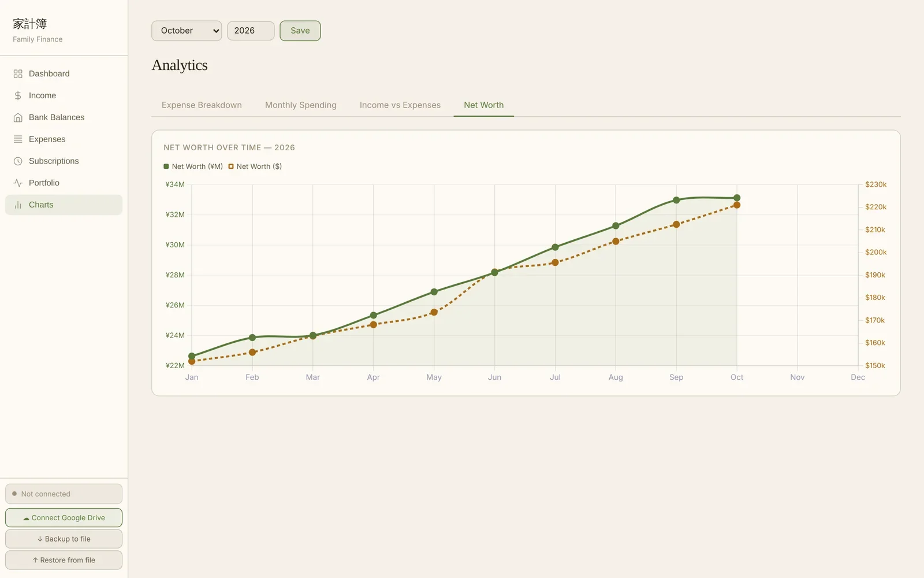Viewport: 924px width, 578px height.
Task: Click the chart title NET WORTH OVER TIME
Action: tap(229, 148)
